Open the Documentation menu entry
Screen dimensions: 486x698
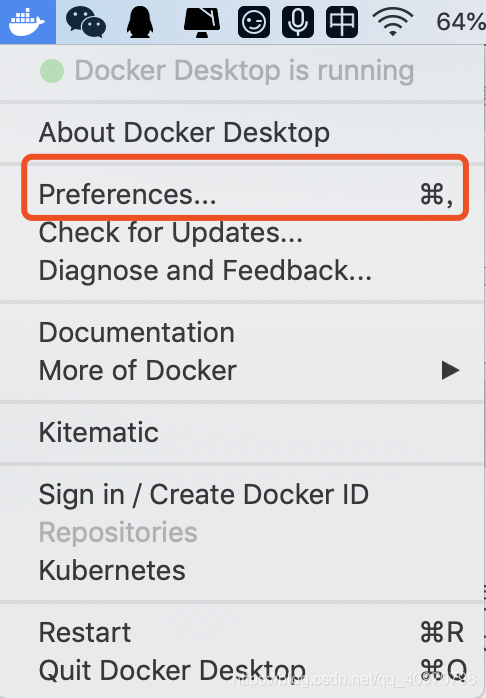pyautogui.click(x=242, y=333)
